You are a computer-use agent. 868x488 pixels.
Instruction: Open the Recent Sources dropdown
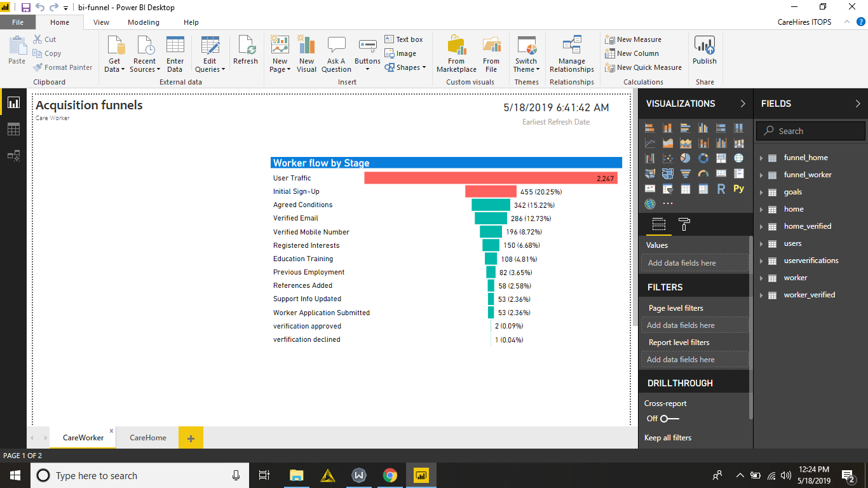pyautogui.click(x=145, y=55)
